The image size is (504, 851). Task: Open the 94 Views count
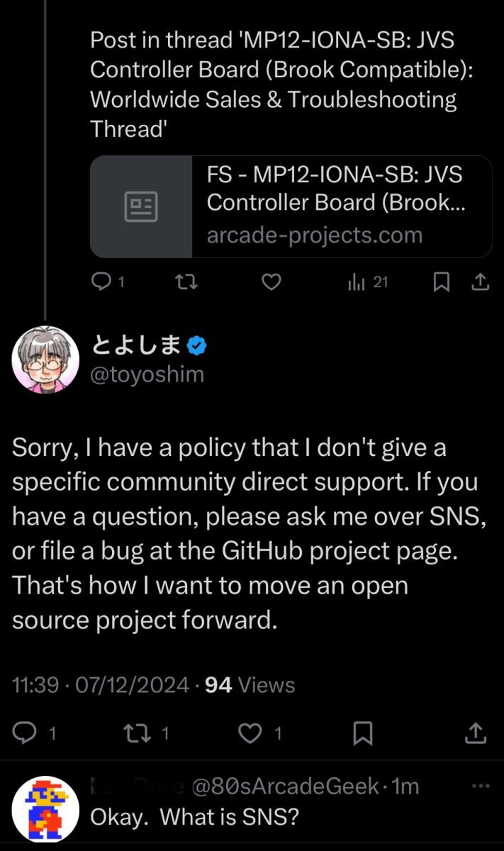tap(250, 685)
